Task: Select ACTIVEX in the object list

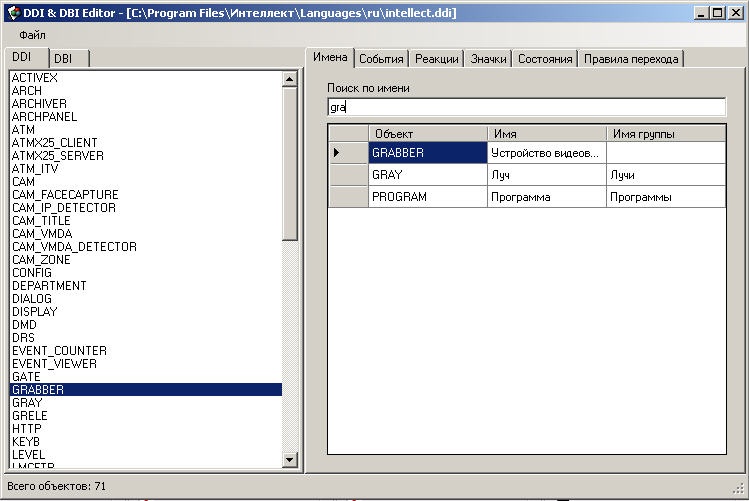Action: (36, 78)
